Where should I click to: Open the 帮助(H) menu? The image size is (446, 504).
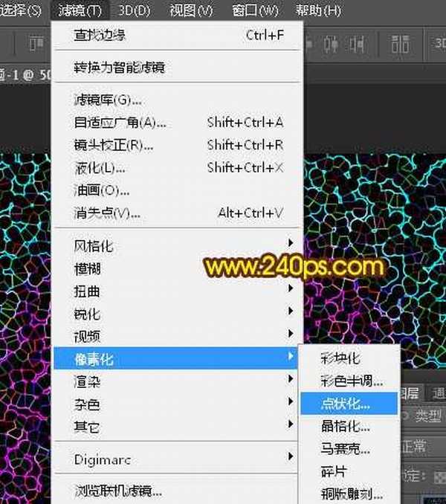click(x=317, y=10)
